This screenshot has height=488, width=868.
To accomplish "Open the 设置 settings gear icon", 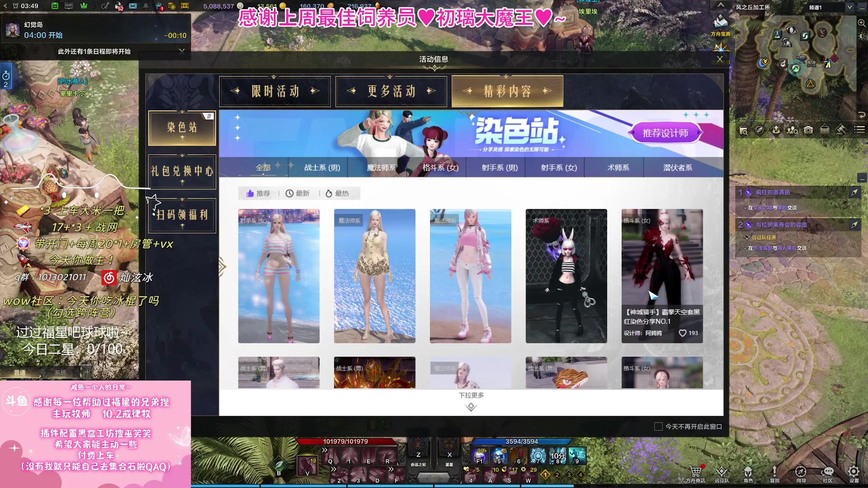I will point(853,471).
